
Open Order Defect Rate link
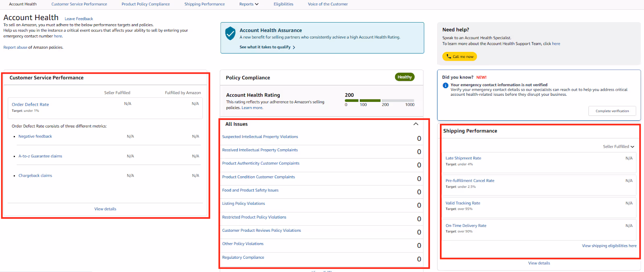pos(30,105)
